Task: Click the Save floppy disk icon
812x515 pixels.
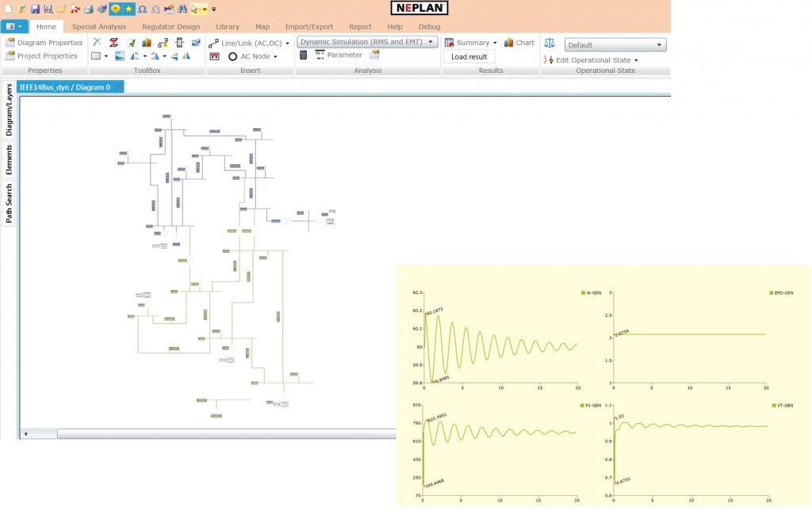Action: [x=35, y=9]
